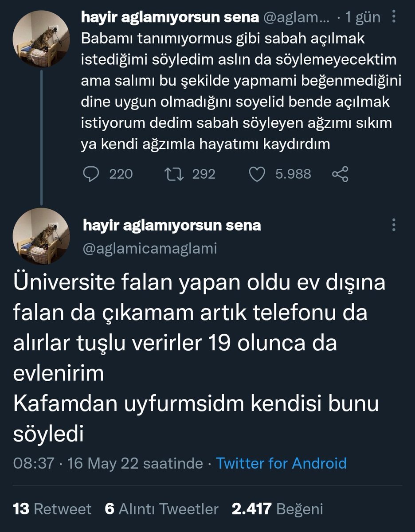The image size is (415, 532).
Task: Click the author name on the top tweet
Action: point(170,17)
